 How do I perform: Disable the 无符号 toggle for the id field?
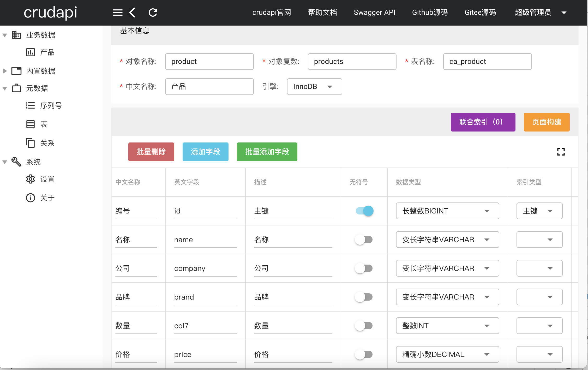click(x=364, y=211)
